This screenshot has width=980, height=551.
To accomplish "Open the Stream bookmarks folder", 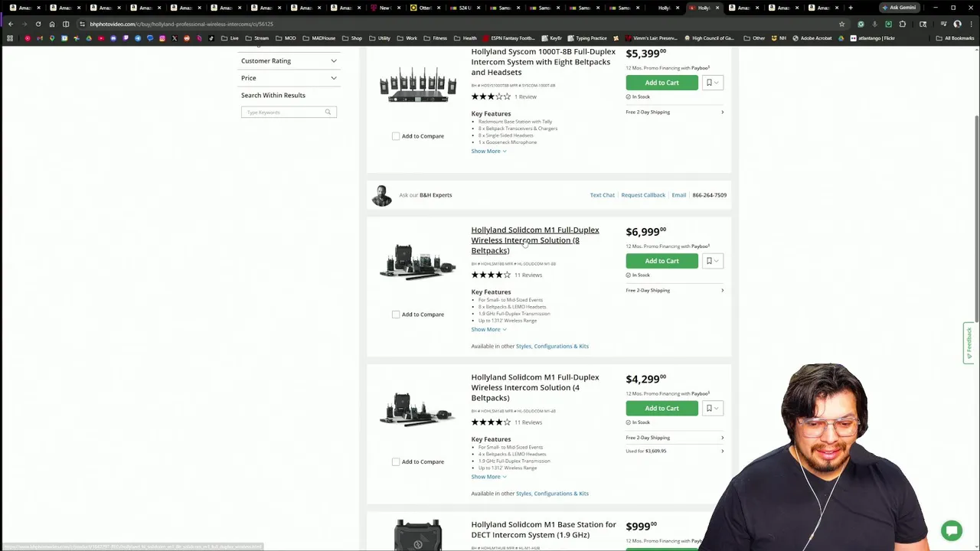I will point(256,38).
